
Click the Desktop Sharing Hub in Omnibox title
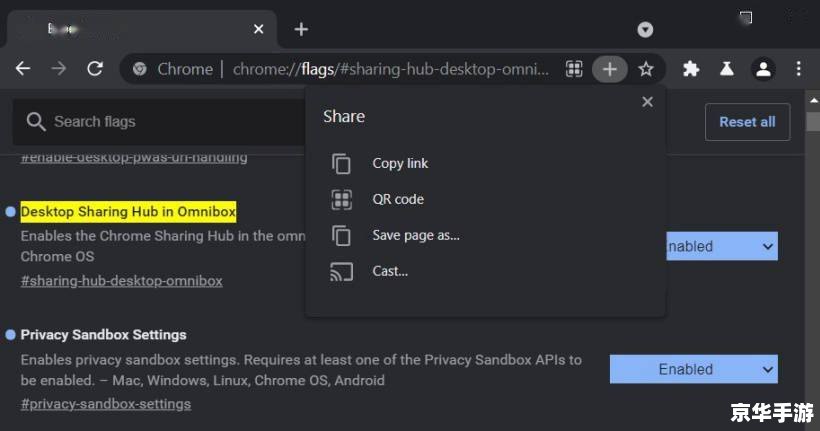pos(128,212)
